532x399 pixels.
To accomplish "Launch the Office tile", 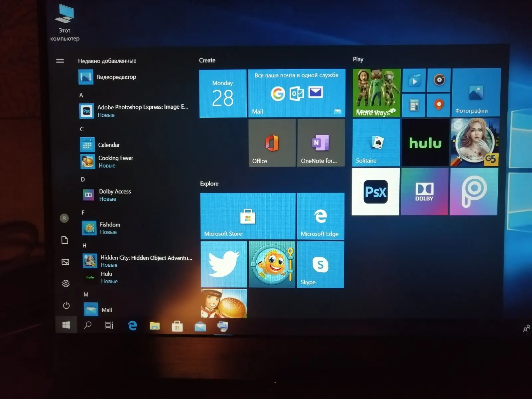I will (x=272, y=143).
